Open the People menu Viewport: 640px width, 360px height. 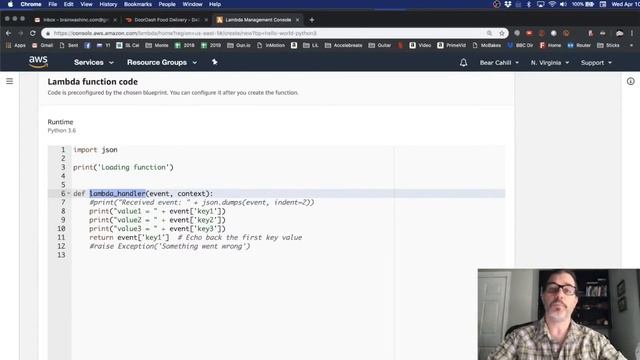167,4
